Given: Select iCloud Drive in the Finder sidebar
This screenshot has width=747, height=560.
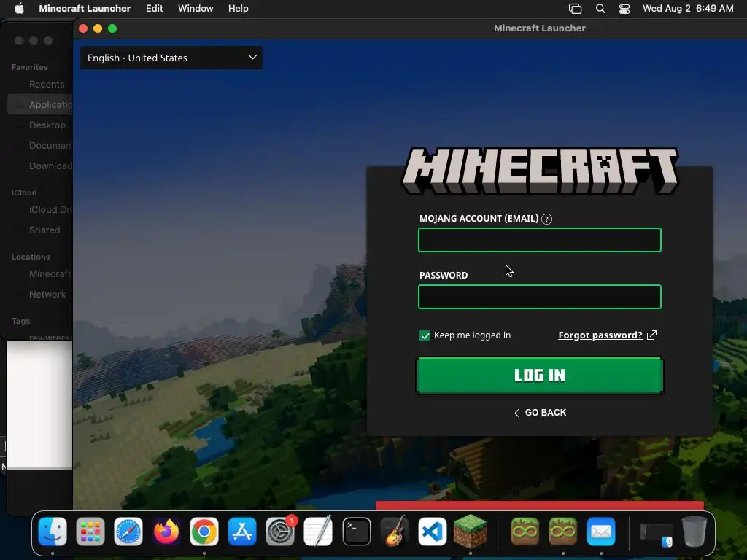Looking at the screenshot, I should click(x=50, y=209).
